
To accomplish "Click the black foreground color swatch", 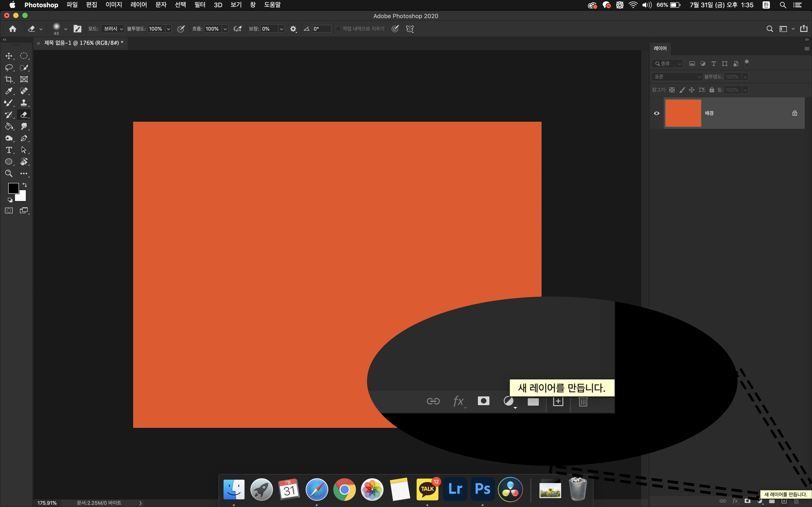I will pyautogui.click(x=13, y=188).
